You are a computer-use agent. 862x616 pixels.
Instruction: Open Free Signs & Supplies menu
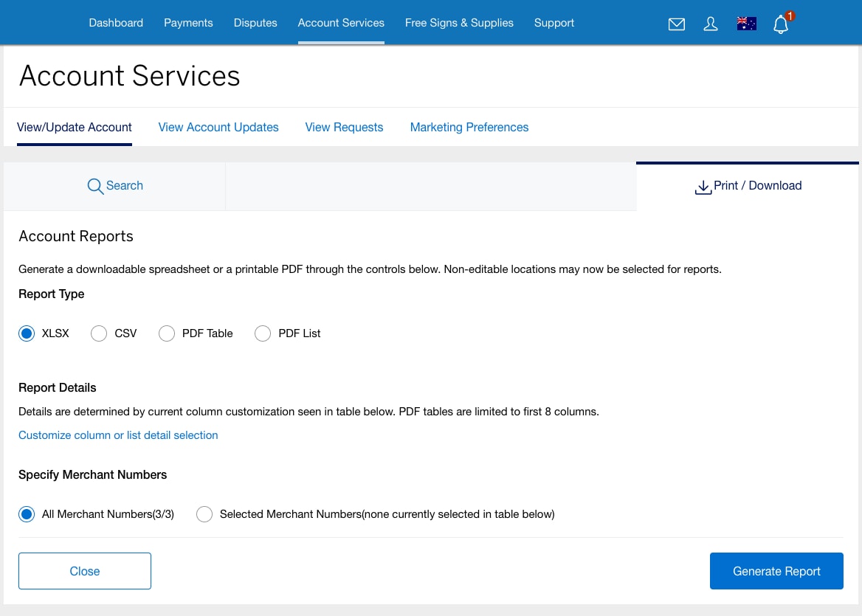point(459,23)
